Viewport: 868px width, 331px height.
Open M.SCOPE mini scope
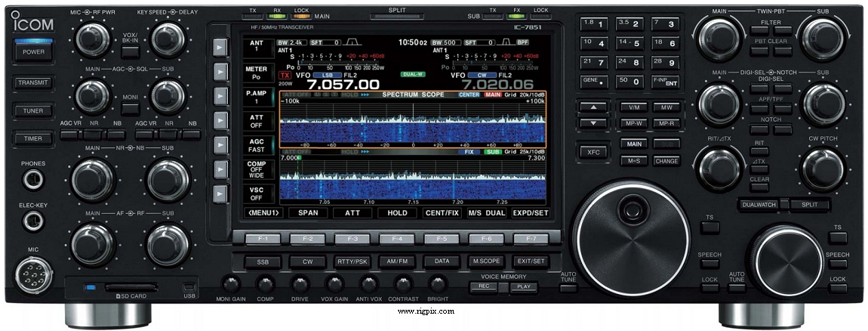(486, 261)
